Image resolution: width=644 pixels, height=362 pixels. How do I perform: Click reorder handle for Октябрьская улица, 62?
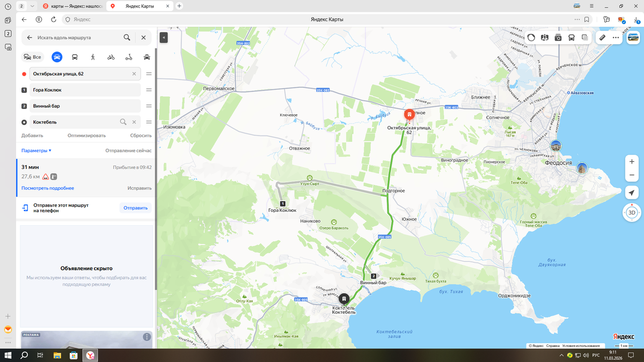[x=149, y=73]
